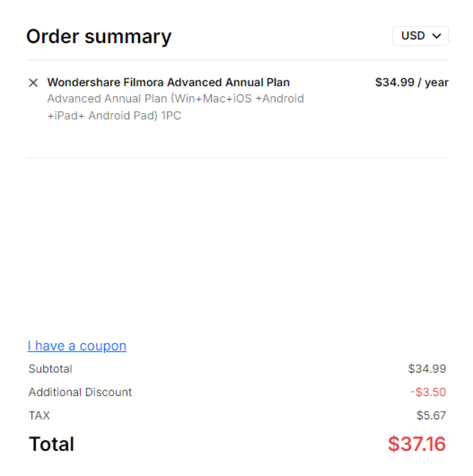Change currency using the USD selector
This screenshot has height=476, width=473.
tap(420, 36)
